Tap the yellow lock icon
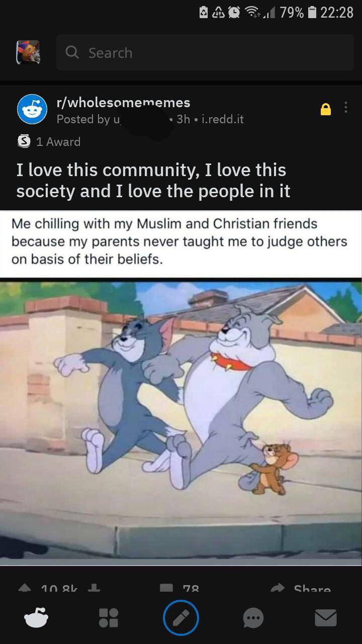The height and width of the screenshot is (644, 362). pos(326,109)
